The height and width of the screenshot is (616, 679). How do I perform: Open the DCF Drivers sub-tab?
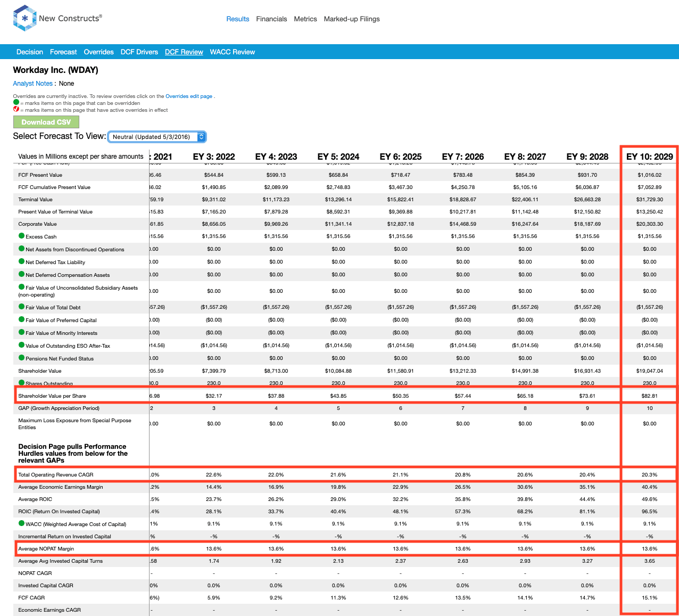(139, 52)
